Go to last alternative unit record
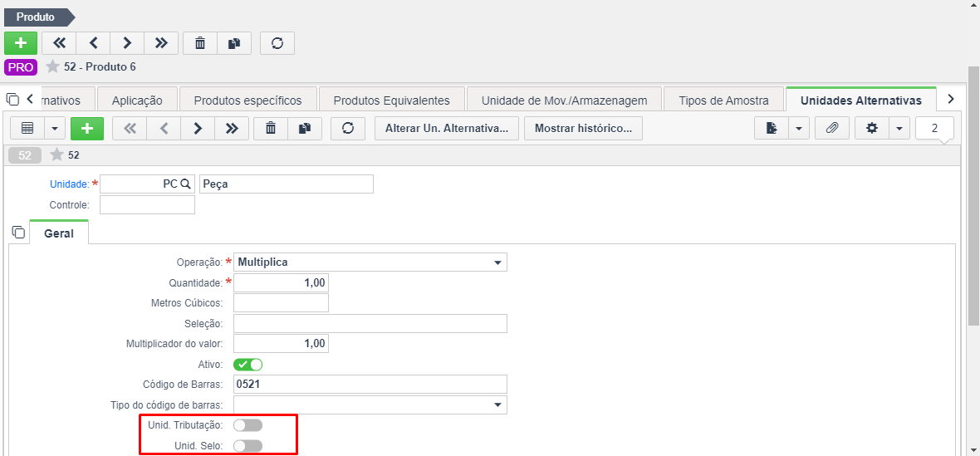The image size is (980, 456). (232, 128)
